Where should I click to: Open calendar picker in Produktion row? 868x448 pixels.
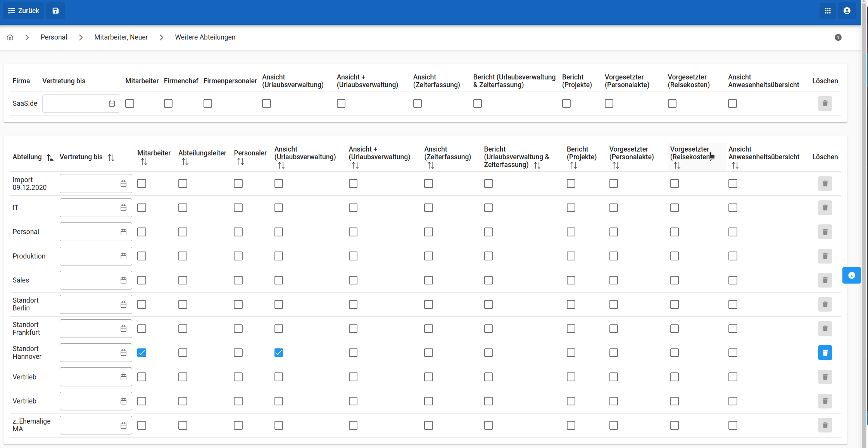pyautogui.click(x=123, y=256)
